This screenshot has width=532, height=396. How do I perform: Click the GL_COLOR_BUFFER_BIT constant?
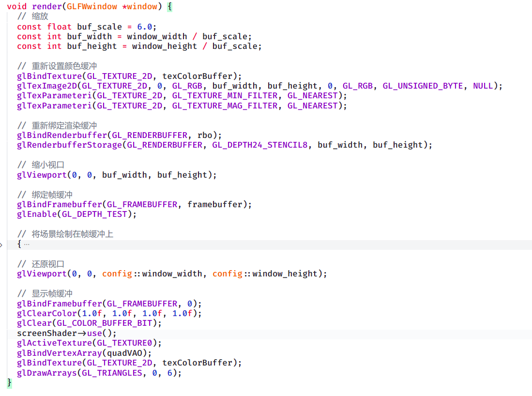point(105,323)
